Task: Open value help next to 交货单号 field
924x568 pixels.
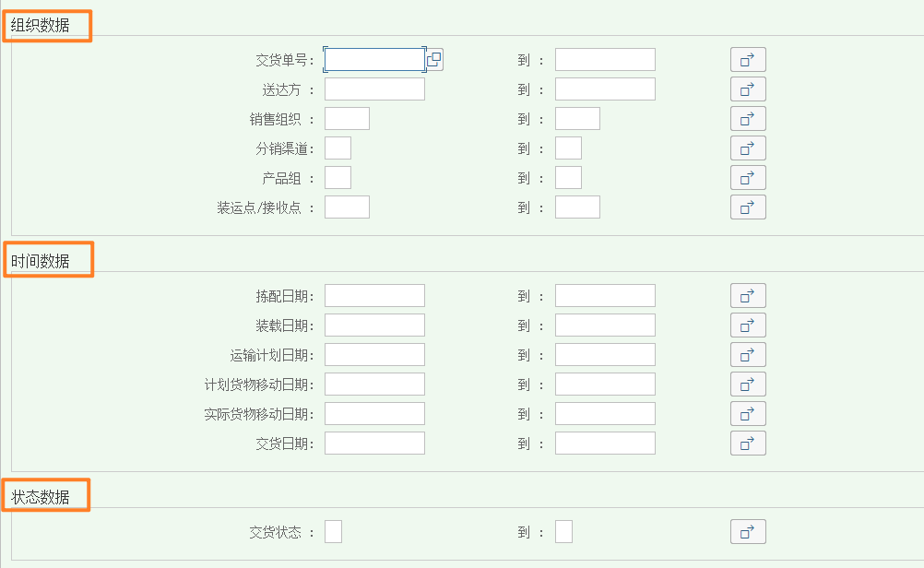Action: coord(434,60)
